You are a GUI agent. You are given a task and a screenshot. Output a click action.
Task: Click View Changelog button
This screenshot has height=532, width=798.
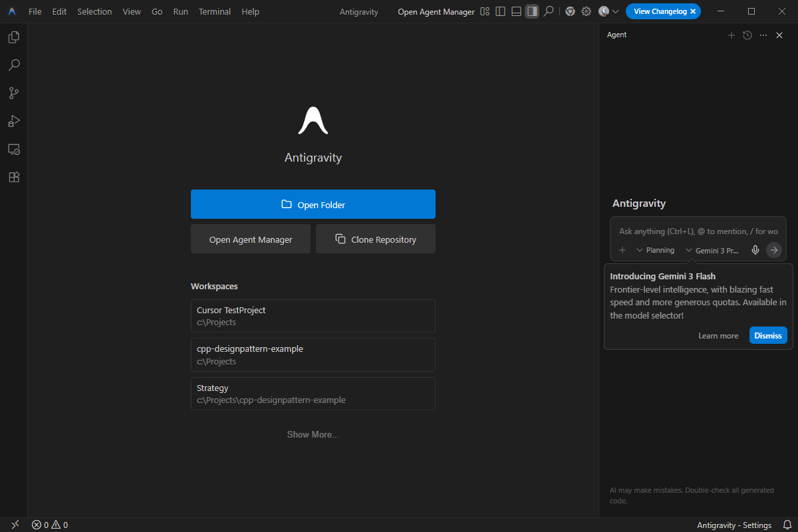tap(660, 11)
